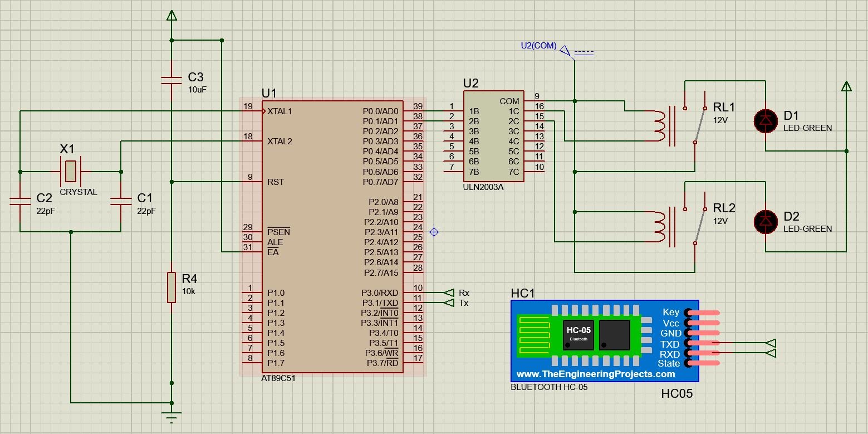Click the P0.7/AD7 pin label
The width and height of the screenshot is (868, 434).
pos(380,182)
